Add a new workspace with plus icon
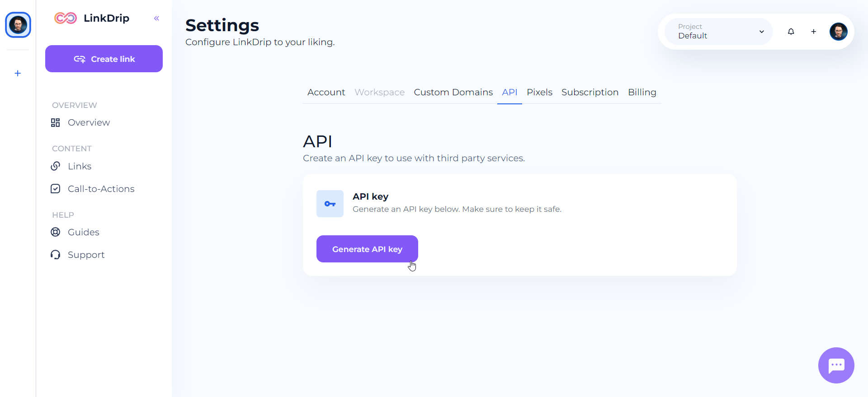Viewport: 868px width, 397px height. pos(18,73)
